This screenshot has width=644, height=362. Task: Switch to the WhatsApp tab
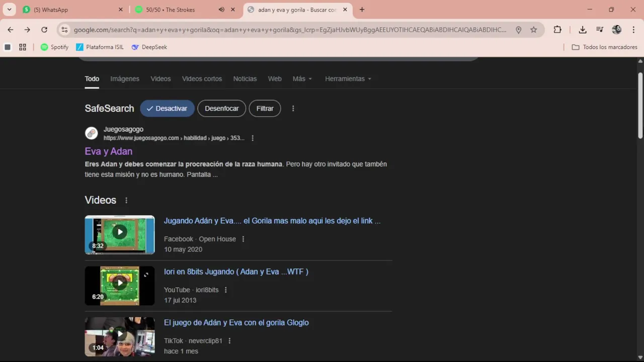point(73,10)
